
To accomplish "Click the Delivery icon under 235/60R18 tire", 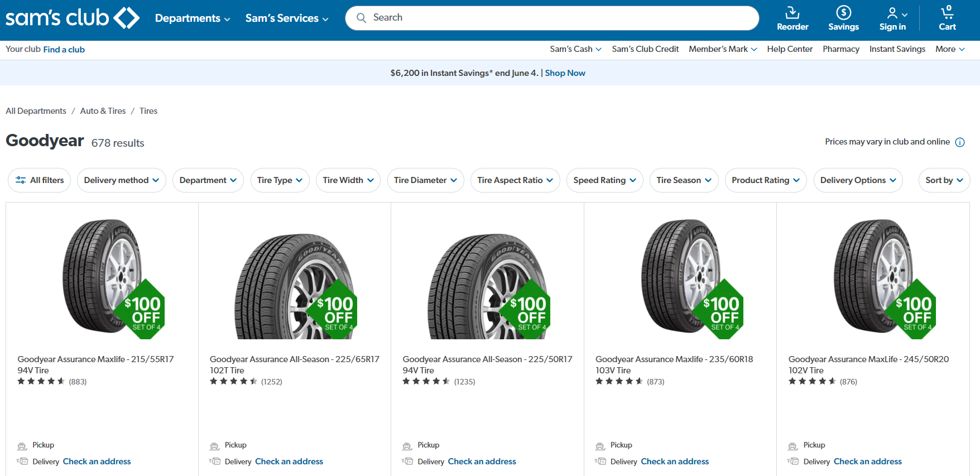I will tap(601, 461).
